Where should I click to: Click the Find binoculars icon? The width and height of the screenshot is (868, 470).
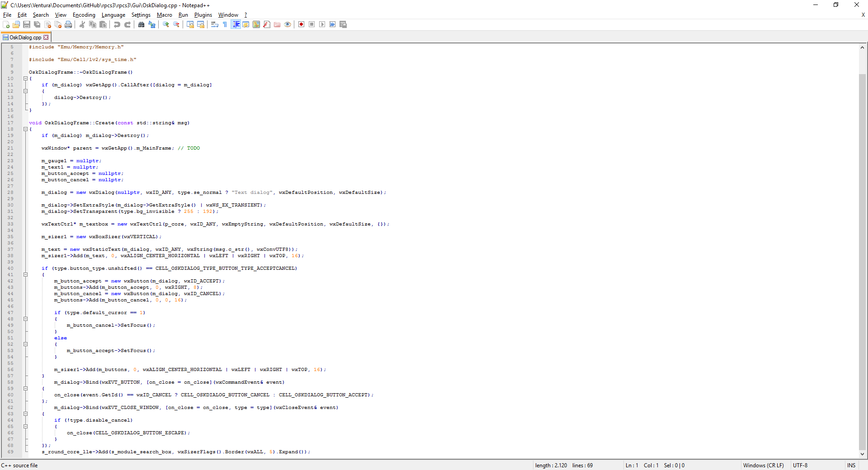142,24
